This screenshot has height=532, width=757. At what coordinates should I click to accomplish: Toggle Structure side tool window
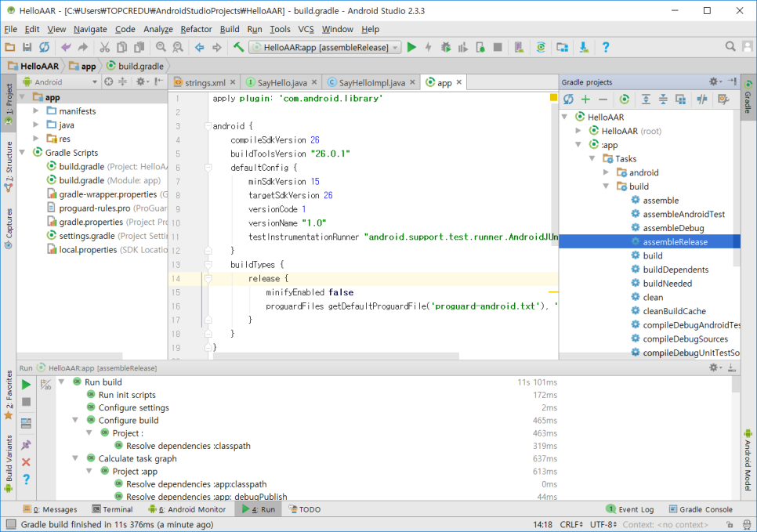[8, 166]
